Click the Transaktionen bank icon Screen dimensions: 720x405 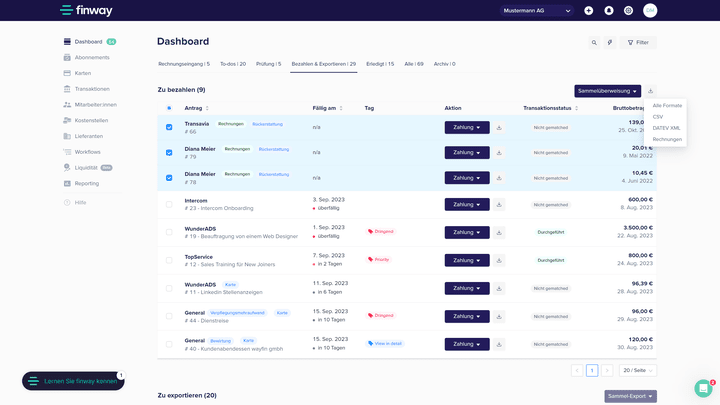(67, 89)
